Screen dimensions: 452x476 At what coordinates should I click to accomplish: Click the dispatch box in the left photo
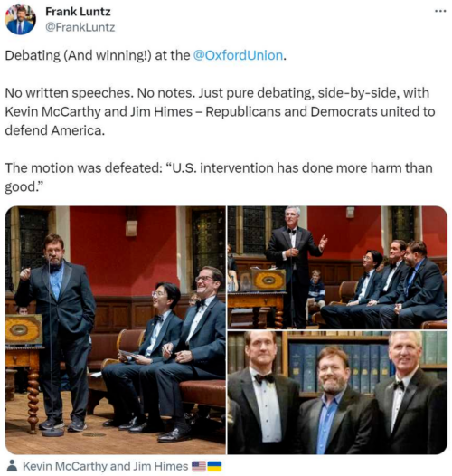tap(24, 329)
